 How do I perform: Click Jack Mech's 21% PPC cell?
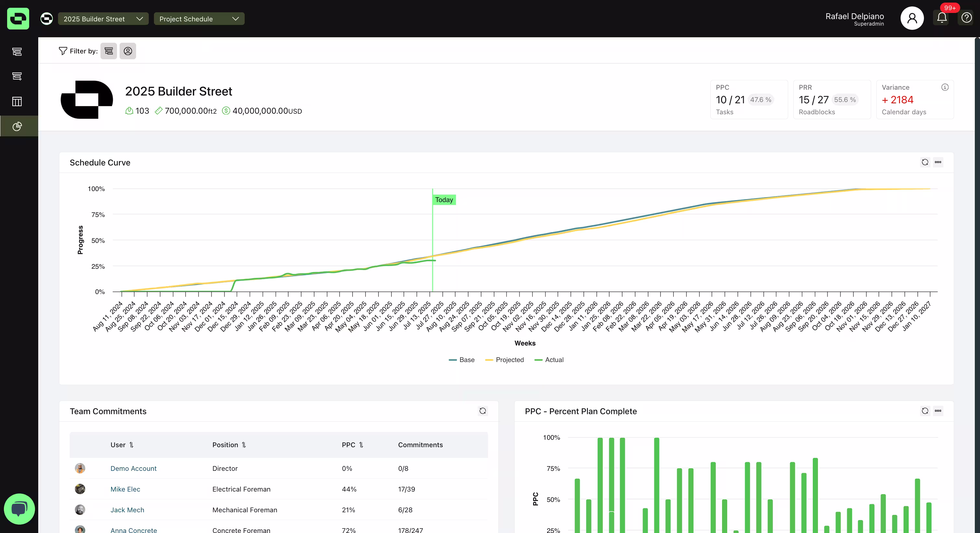pyautogui.click(x=348, y=510)
